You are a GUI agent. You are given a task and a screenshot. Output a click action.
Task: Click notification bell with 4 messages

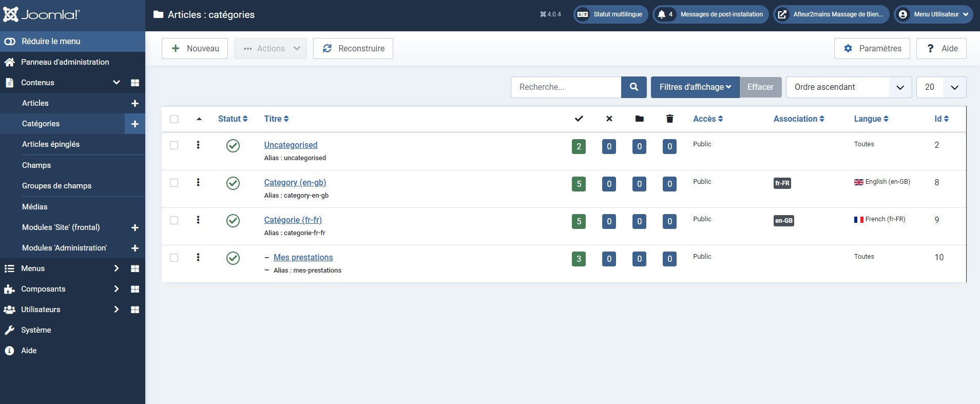665,14
